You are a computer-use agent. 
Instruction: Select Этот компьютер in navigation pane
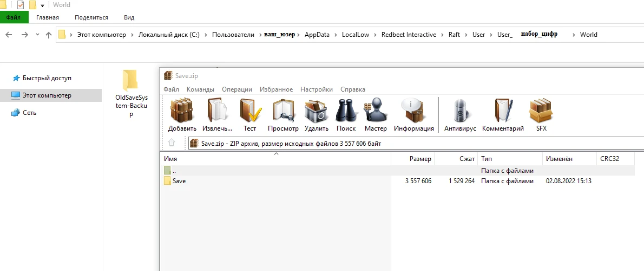pos(51,95)
